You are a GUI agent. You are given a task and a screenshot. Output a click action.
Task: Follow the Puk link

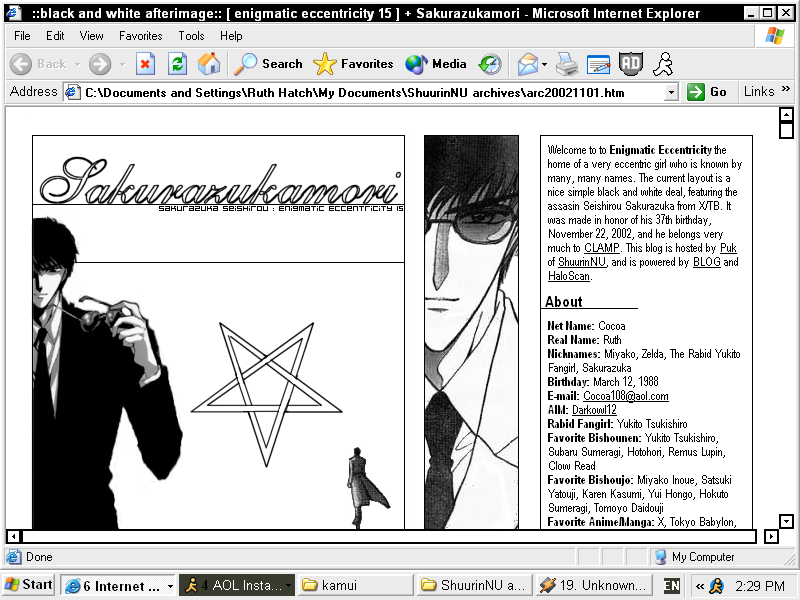728,248
